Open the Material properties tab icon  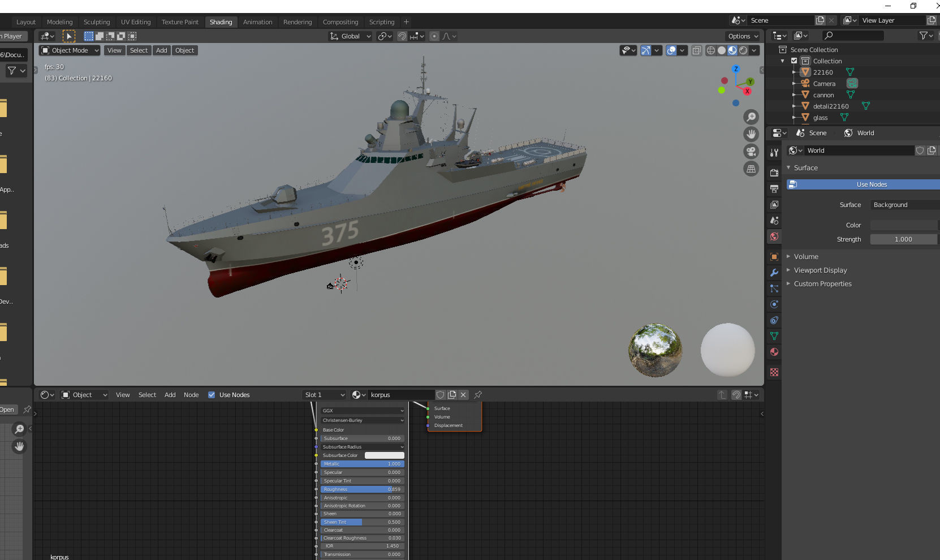pos(774,352)
